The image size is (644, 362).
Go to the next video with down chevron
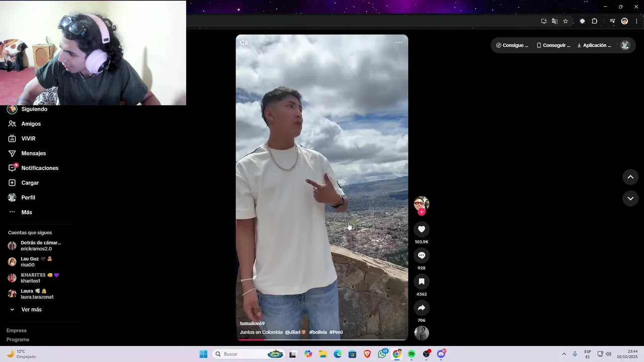(630, 199)
